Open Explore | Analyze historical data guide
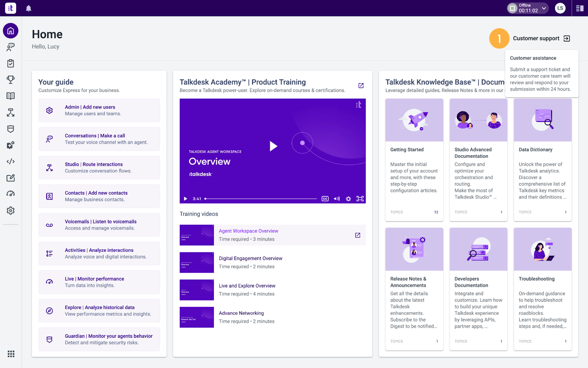 click(x=99, y=311)
